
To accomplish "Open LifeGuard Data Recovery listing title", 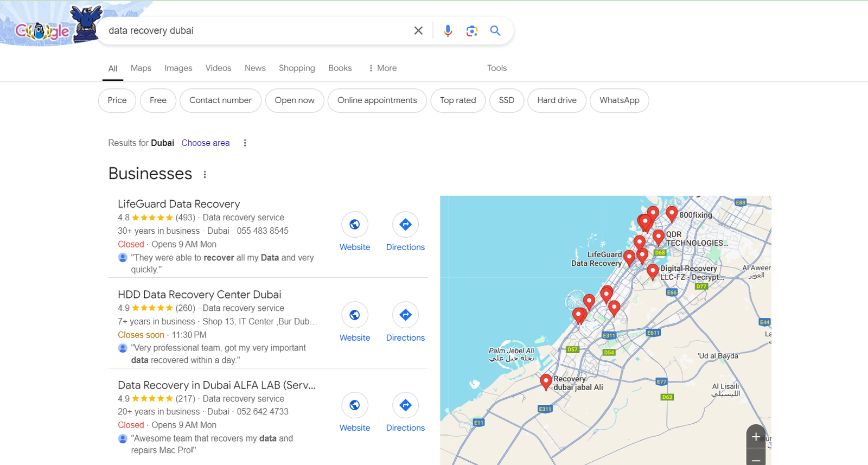I will pos(179,204).
